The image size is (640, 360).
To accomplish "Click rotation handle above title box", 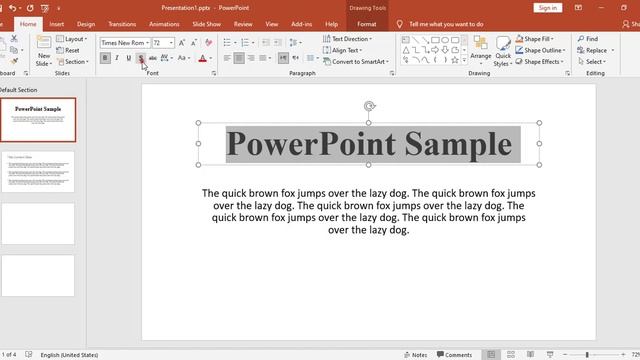I will point(369,106).
